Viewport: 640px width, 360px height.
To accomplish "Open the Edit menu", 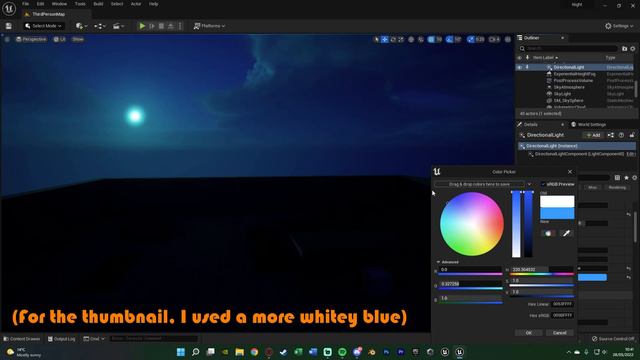I will [x=40, y=4].
